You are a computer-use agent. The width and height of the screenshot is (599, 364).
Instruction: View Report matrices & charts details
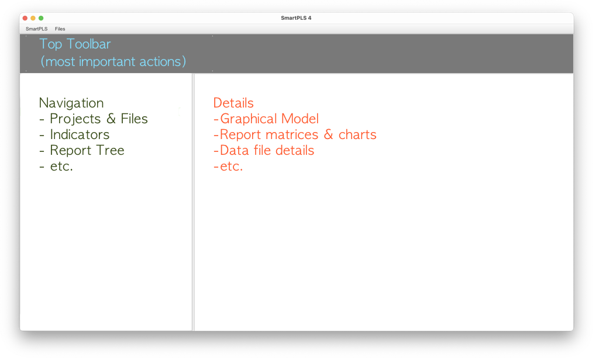tap(295, 134)
